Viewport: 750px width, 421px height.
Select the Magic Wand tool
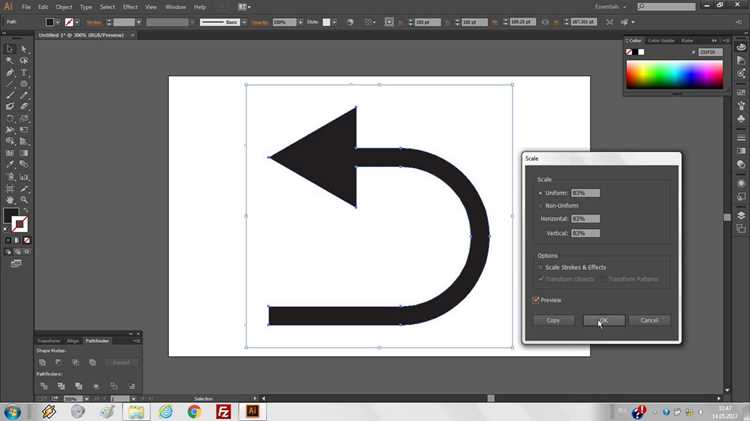(10, 60)
